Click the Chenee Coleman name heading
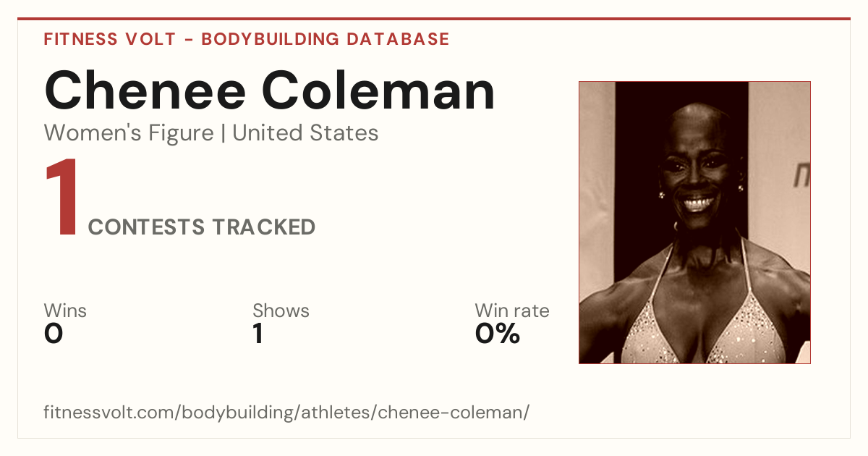 270,90
